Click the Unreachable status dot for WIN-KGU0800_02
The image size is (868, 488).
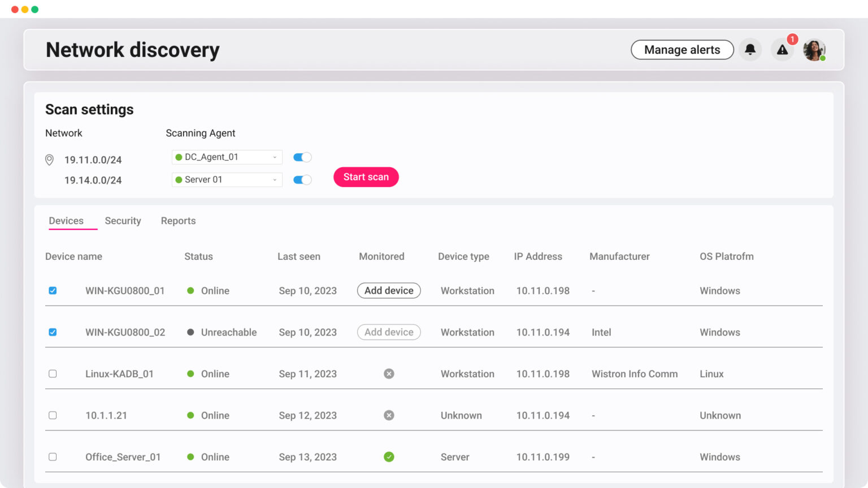pos(190,332)
